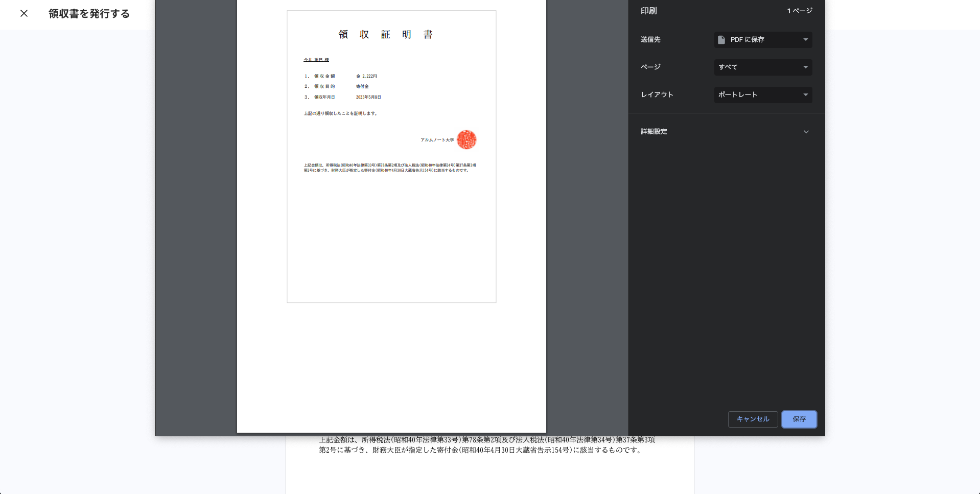The height and width of the screenshot is (494, 980).
Task: Click the tax law notice text below dialog
Action: 486,445
